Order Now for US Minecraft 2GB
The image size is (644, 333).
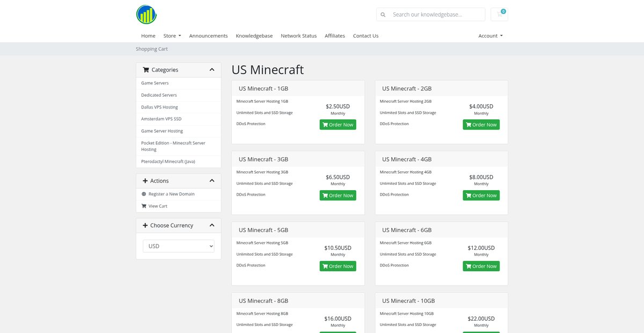click(x=481, y=125)
